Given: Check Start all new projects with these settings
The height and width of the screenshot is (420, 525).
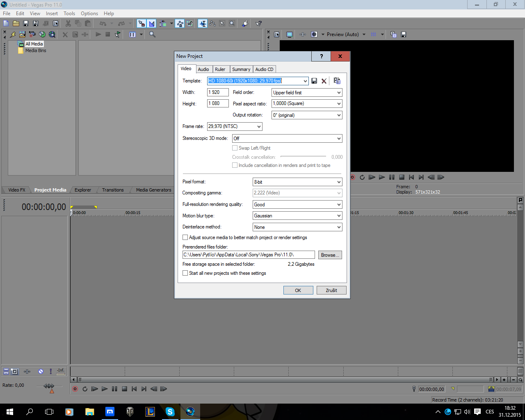Looking at the screenshot, I should [185, 273].
